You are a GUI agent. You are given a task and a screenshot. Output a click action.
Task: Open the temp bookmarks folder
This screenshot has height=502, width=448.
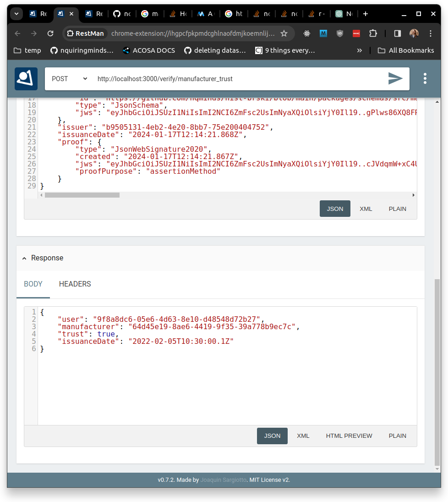tap(27, 50)
